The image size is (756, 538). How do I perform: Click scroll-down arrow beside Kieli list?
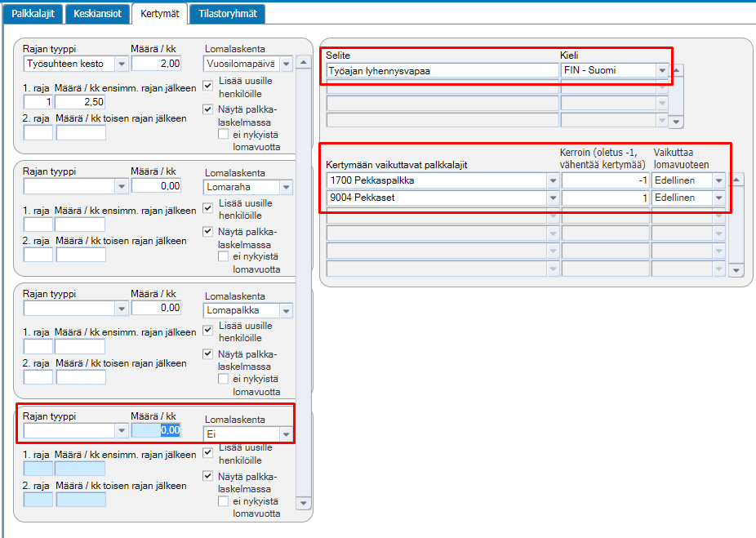click(x=677, y=122)
